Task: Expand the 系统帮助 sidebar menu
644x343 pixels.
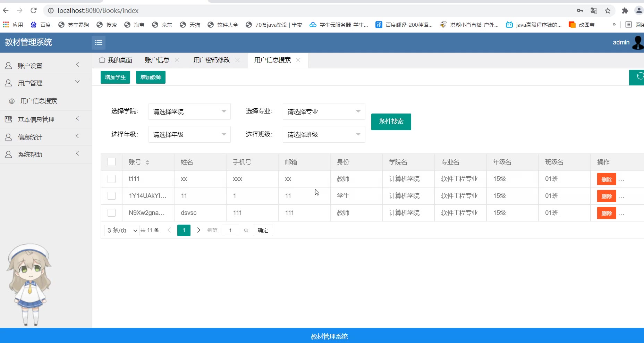Action: [46, 154]
